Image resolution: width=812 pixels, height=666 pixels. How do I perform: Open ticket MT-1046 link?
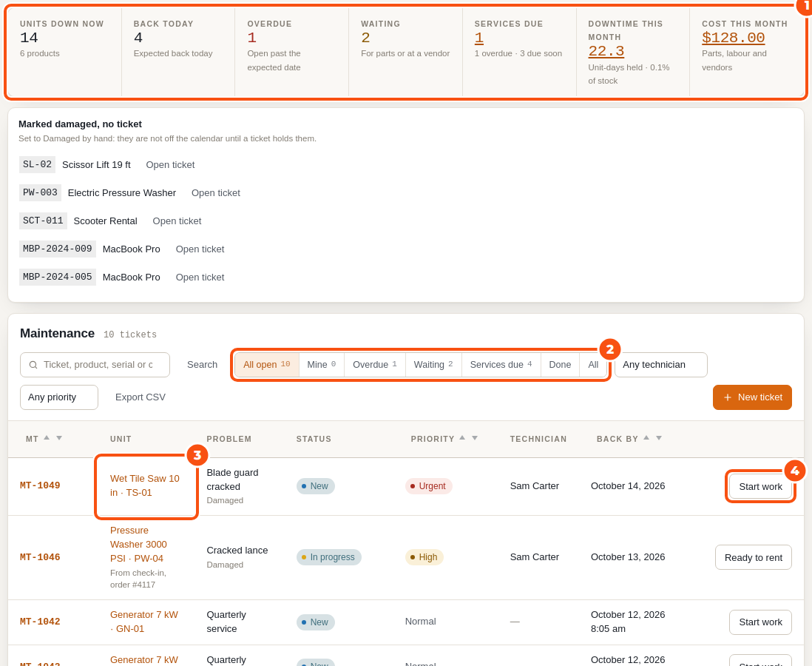click(40, 557)
